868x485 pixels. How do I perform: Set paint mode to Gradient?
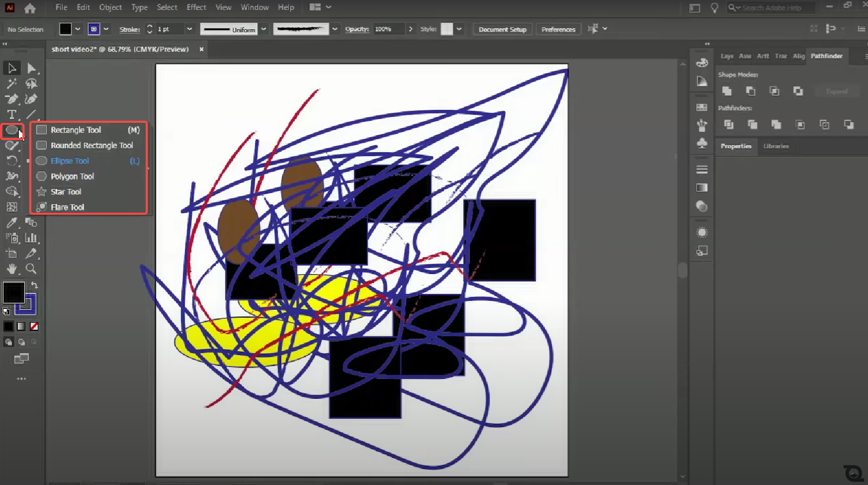click(21, 327)
